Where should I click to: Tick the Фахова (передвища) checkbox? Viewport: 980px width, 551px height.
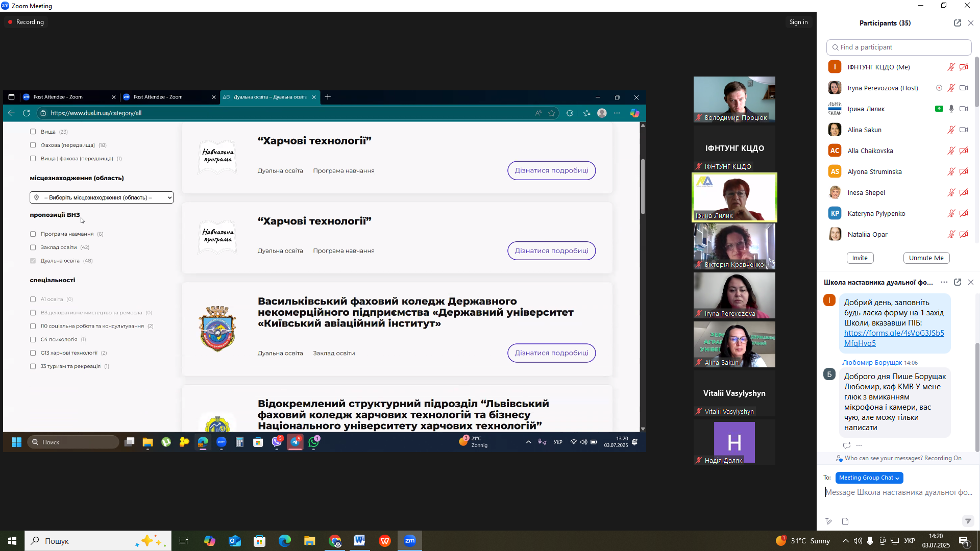click(x=33, y=145)
